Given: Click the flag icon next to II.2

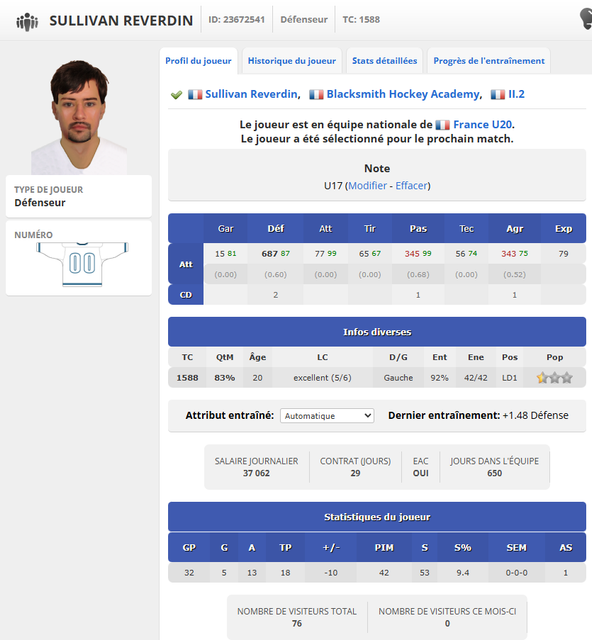Looking at the screenshot, I should tap(498, 95).
